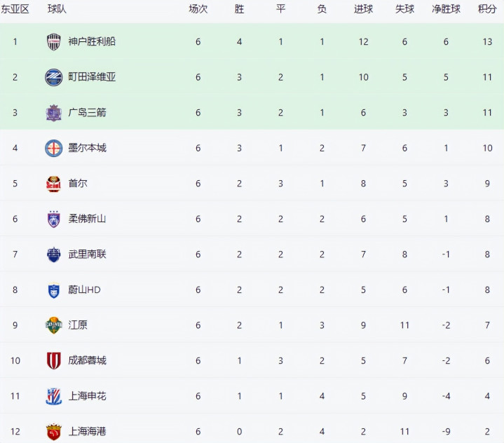Click the 墨尔本城 club logo
This screenshot has width=504, height=443.
pos(54,148)
